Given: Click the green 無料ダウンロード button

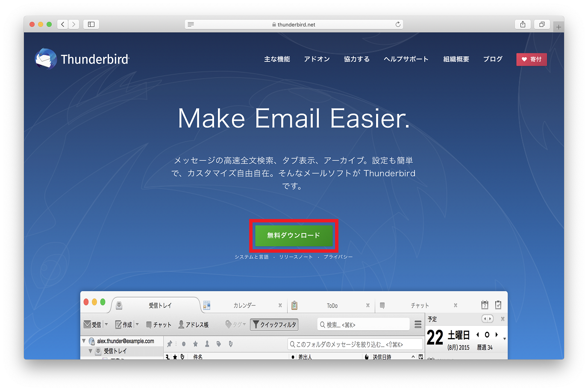Looking at the screenshot, I should coord(294,236).
